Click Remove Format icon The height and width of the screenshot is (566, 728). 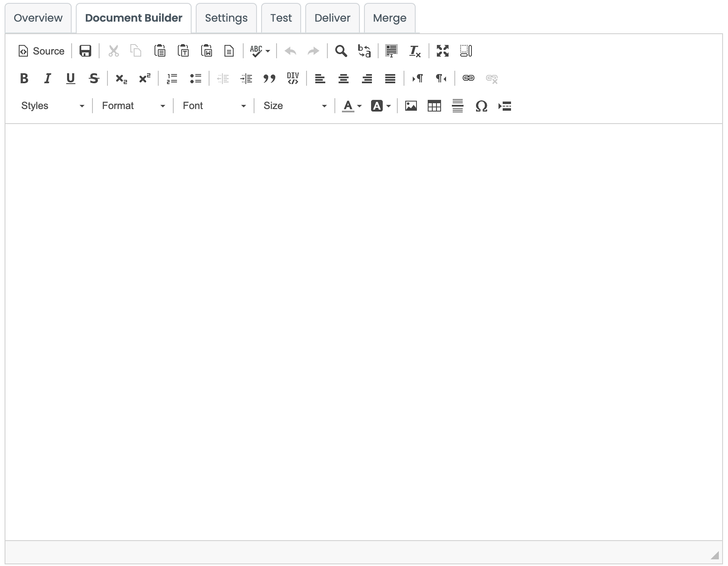(x=415, y=51)
